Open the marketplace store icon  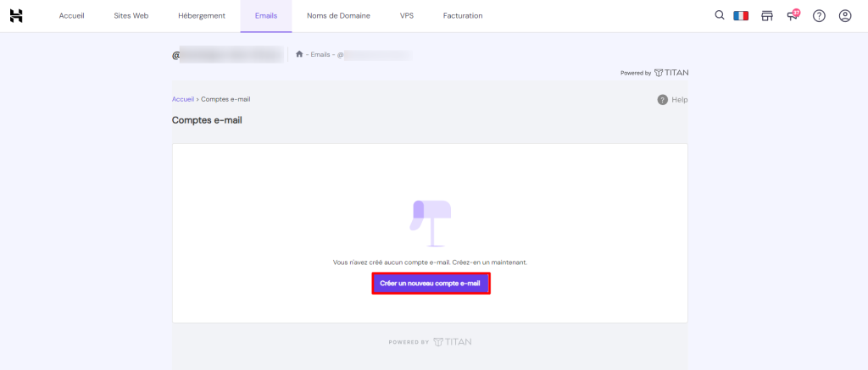pos(767,15)
